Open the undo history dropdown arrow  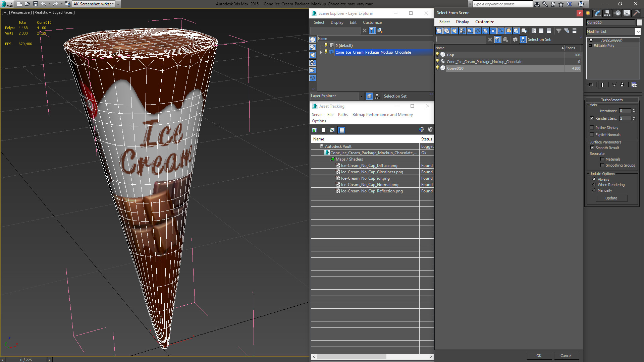click(49, 4)
